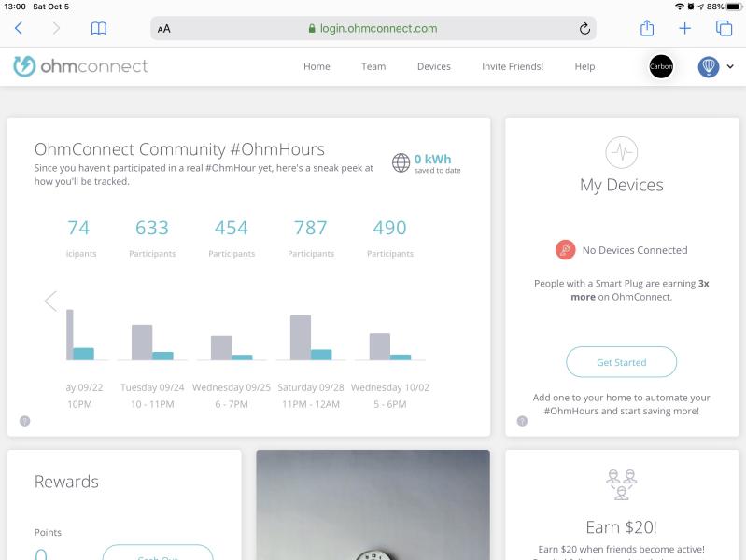Viewport: 746px width, 560px height.
Task: Open help icon in OhmHours card
Action: coord(24,421)
